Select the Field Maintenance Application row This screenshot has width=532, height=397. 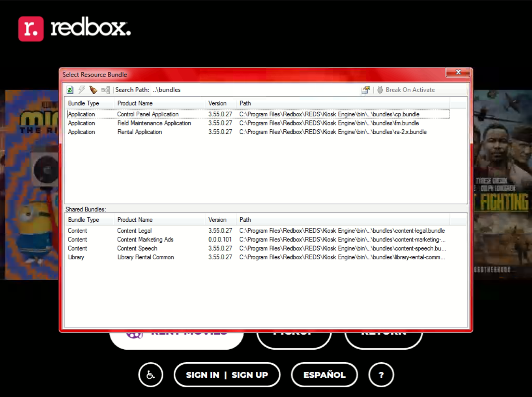tap(258, 123)
